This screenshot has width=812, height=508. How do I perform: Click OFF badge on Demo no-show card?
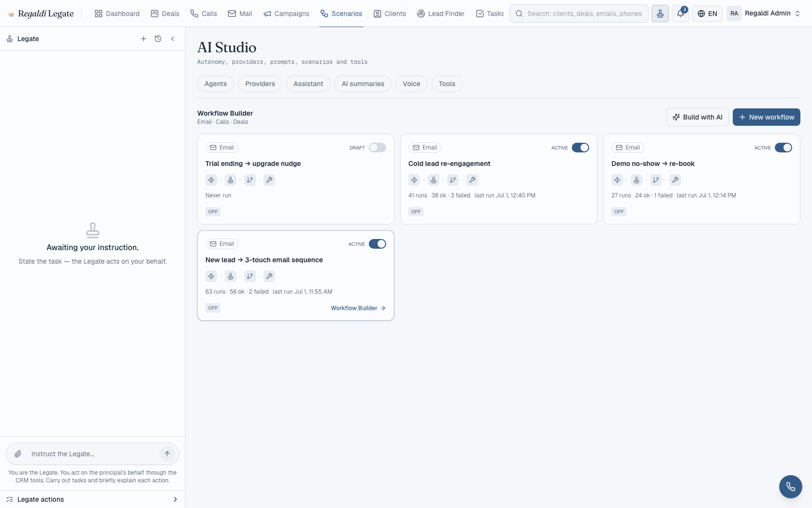[619, 211]
